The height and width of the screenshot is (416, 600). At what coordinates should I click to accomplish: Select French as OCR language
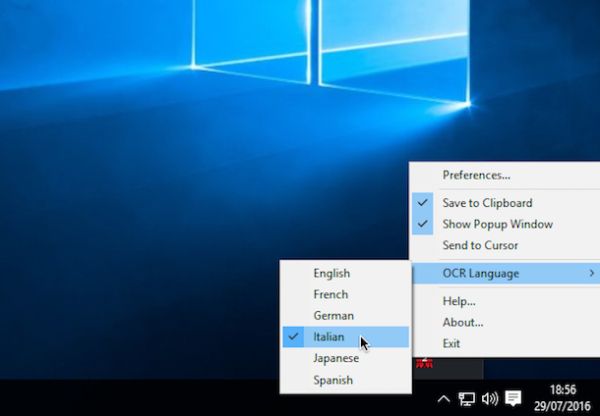point(346,294)
